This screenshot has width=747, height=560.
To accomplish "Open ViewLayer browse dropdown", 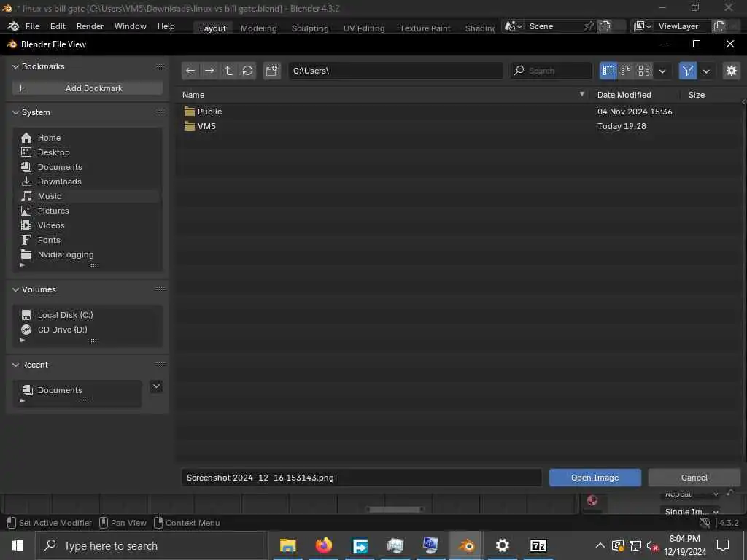I will (642, 26).
